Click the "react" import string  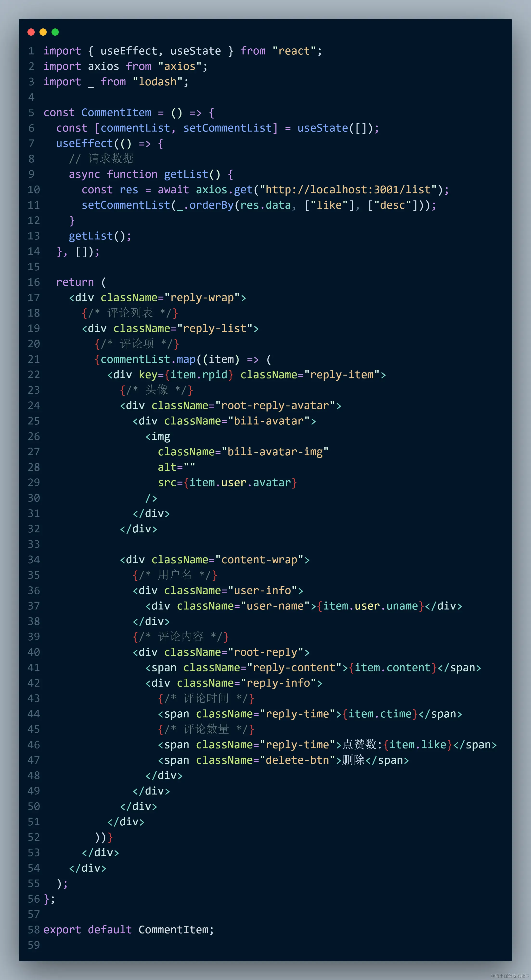[x=294, y=51]
